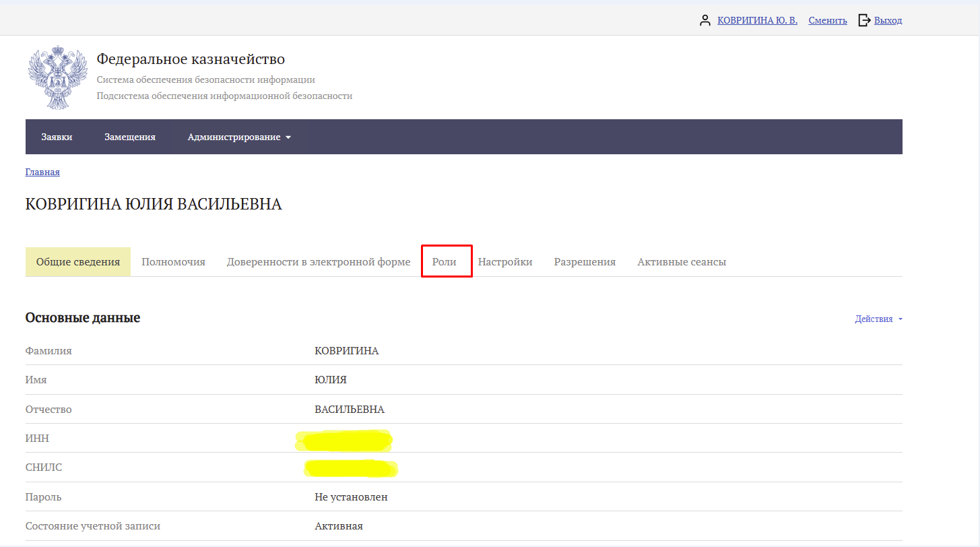This screenshot has height=547, width=980.
Task: Click the Выход text link
Action: coord(888,20)
